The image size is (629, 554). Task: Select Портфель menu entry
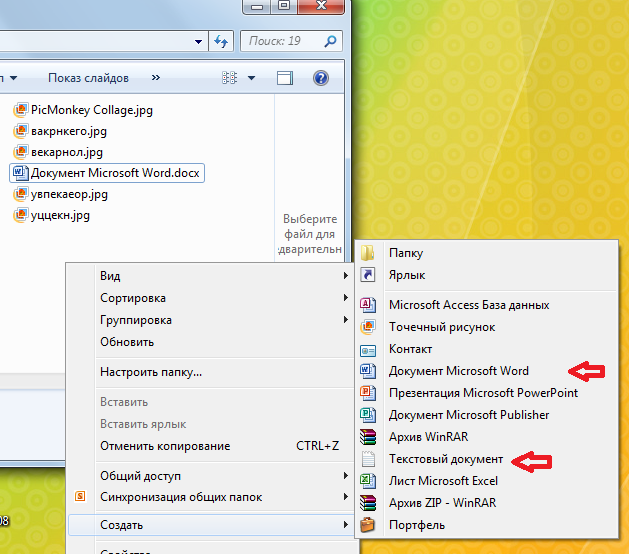pos(486,525)
